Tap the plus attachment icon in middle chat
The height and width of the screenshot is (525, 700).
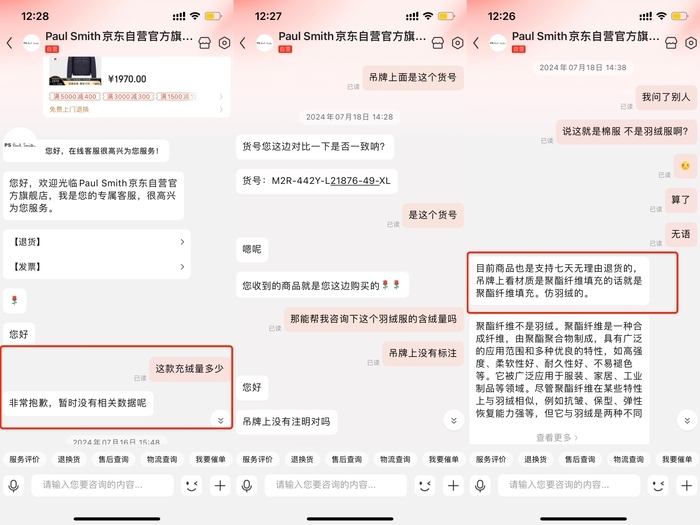[453, 485]
